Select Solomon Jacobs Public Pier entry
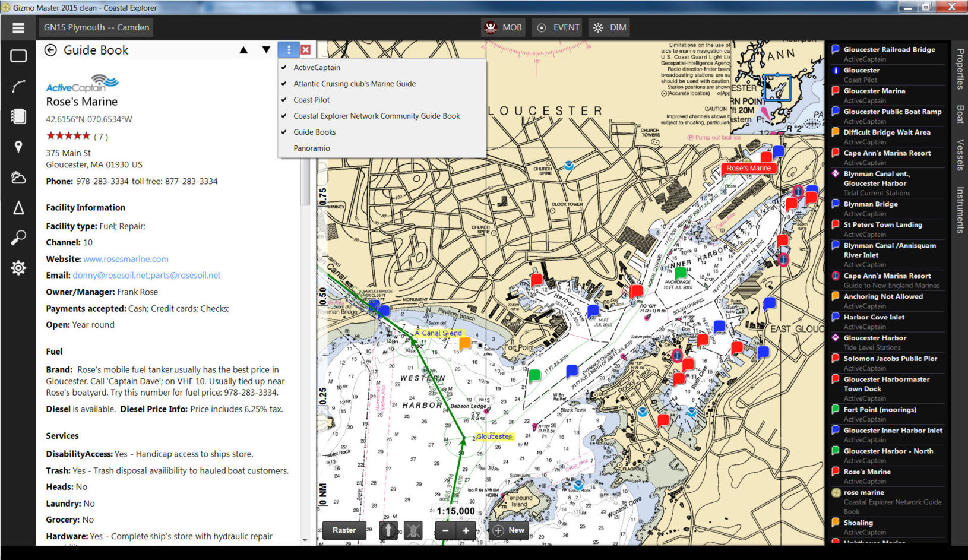The width and height of the screenshot is (968, 560). (x=888, y=363)
